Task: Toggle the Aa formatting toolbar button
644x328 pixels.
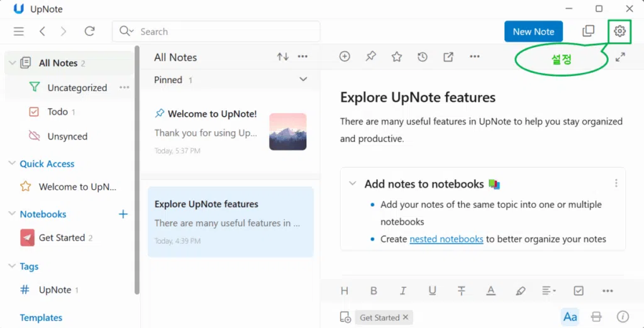Action: click(570, 317)
